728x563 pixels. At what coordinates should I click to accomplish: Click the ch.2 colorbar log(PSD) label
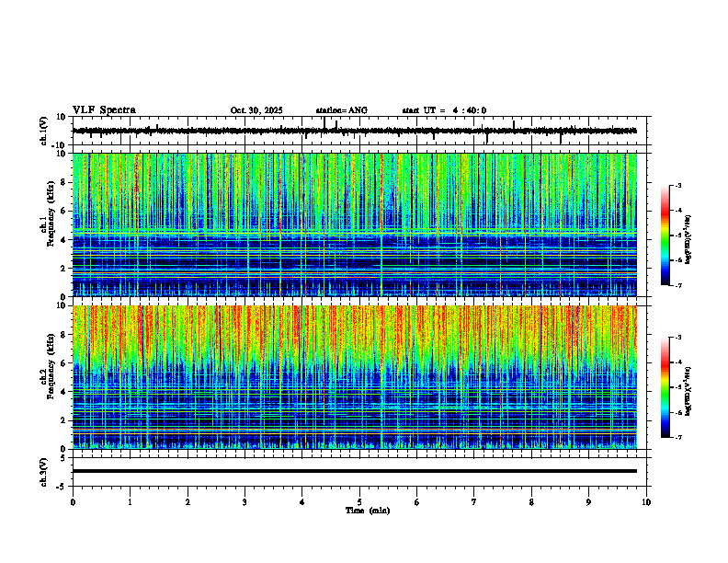(688, 391)
